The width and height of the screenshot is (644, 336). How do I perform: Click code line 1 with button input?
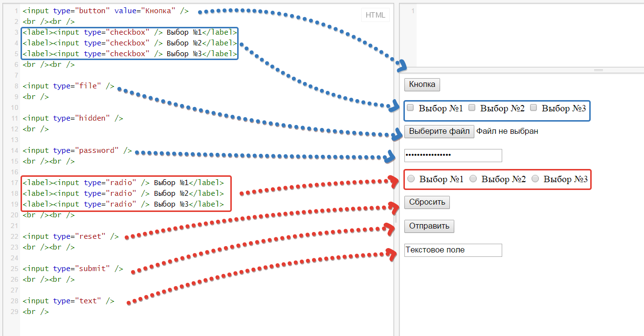pyautogui.click(x=106, y=11)
